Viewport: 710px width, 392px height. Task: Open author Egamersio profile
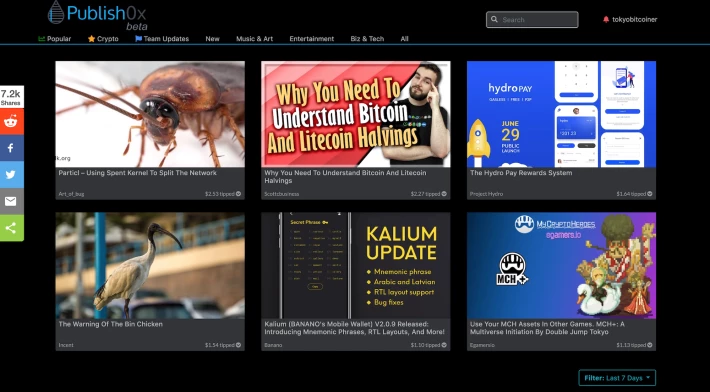482,345
